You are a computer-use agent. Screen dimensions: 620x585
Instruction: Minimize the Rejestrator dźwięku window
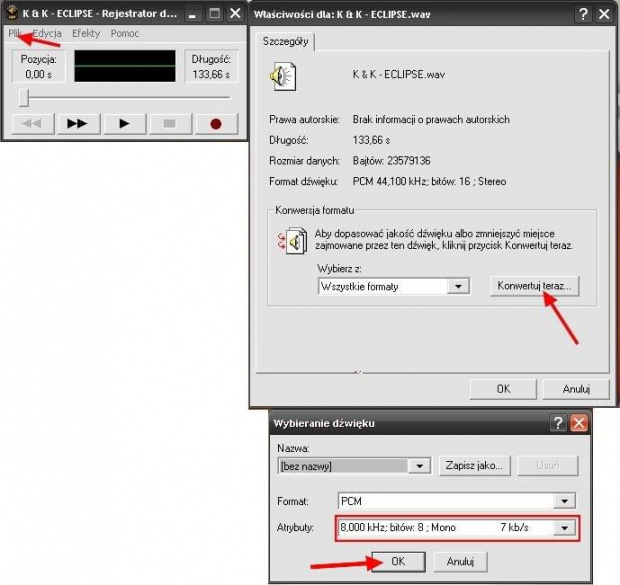[x=193, y=14]
